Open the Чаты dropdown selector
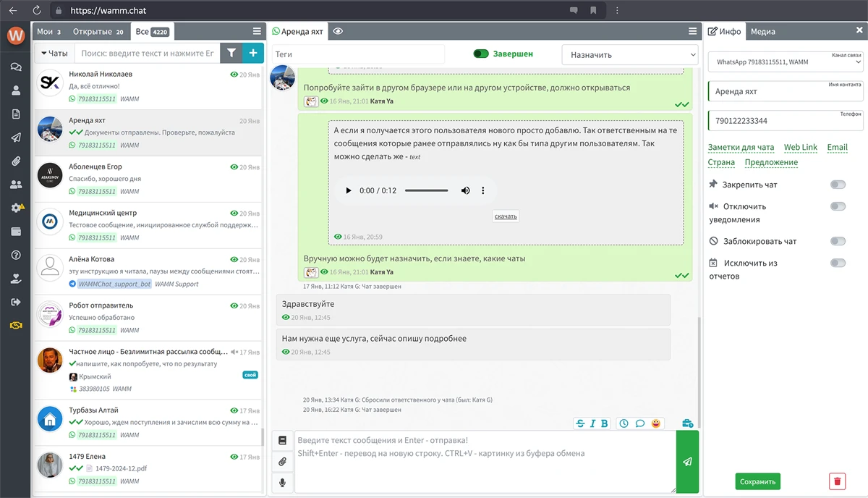Image resolution: width=868 pixels, height=498 pixels. (x=55, y=53)
